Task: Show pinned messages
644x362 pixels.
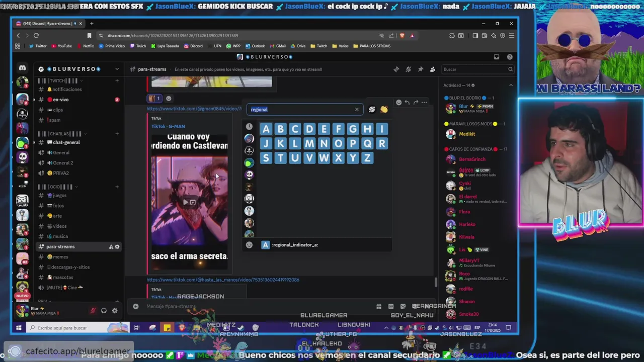Action: [421, 69]
